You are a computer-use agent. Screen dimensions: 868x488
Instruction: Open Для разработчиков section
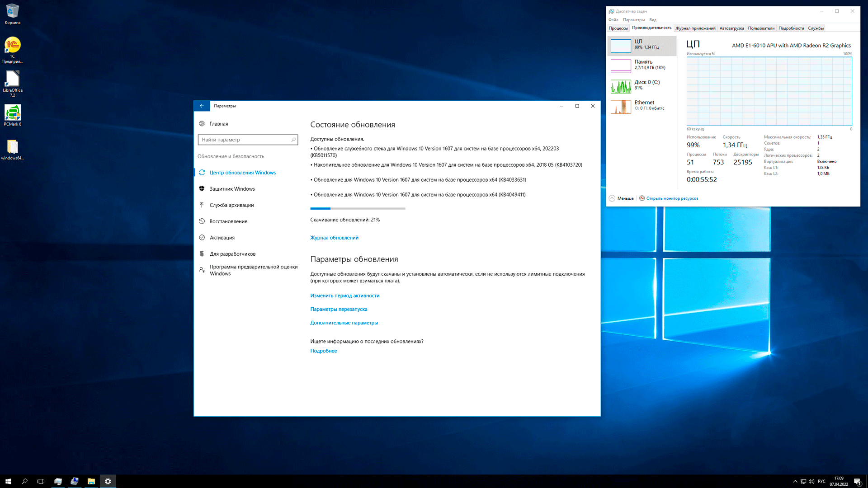232,254
